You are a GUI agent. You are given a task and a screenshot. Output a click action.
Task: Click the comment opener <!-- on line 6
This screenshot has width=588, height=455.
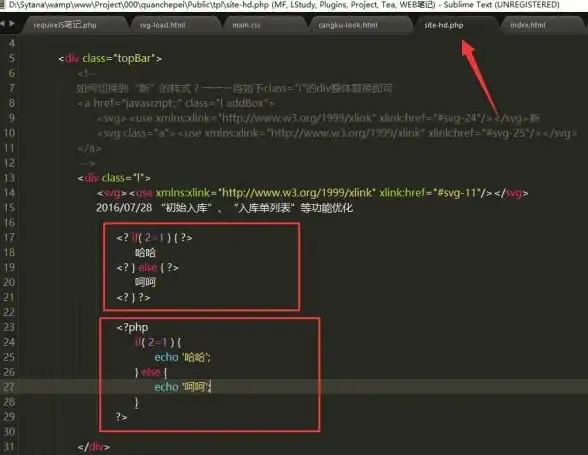87,74
